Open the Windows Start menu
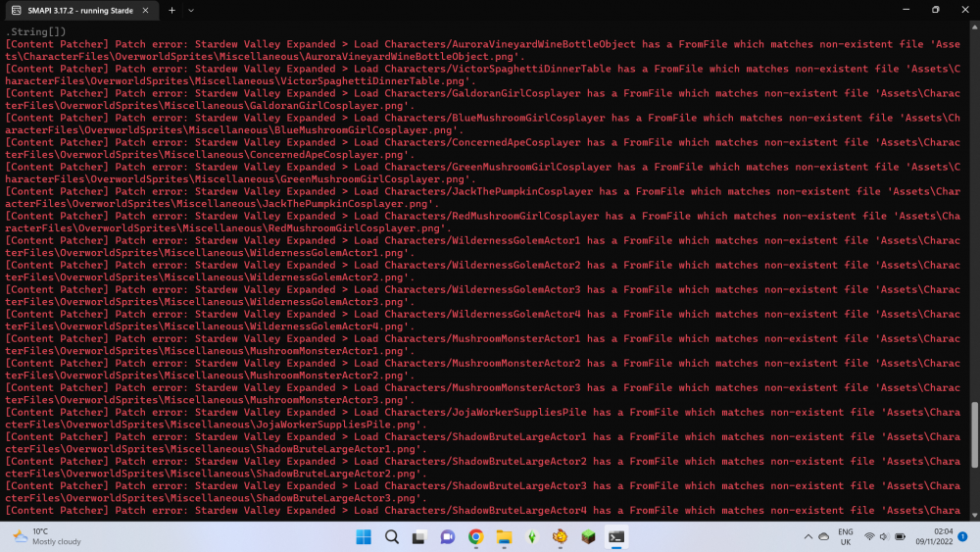The height and width of the screenshot is (552, 980). (x=364, y=536)
